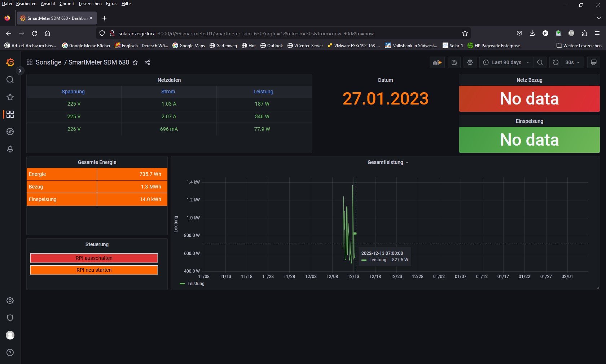Click the Grafana home logo
This screenshot has width=606, height=364.
point(10,62)
